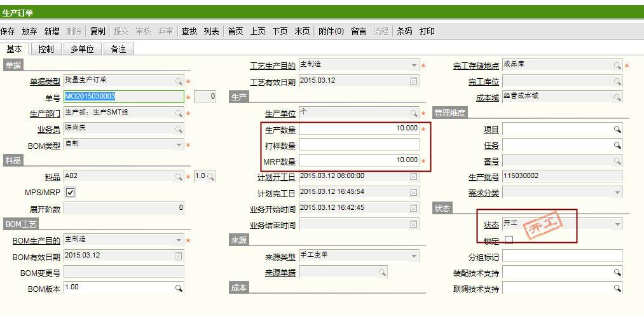Open calendar icon for 计划开工日
Viewport: 644px width, 316px height.
coord(413,177)
